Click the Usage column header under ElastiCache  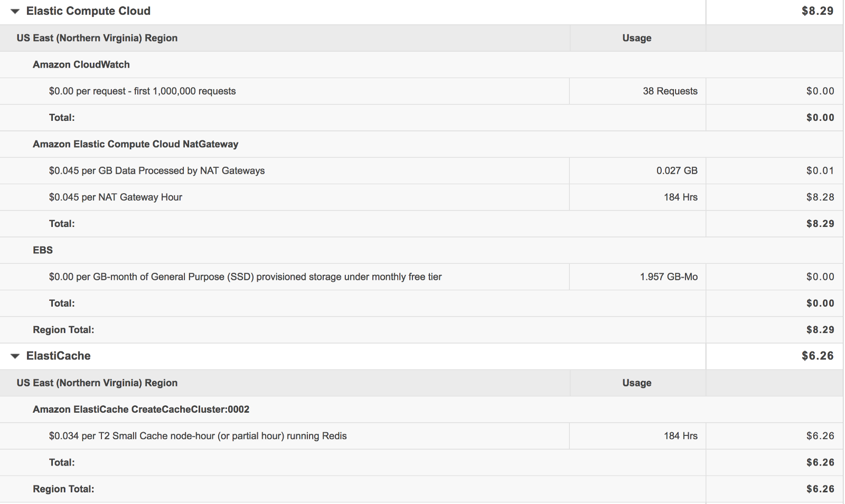coord(636,383)
